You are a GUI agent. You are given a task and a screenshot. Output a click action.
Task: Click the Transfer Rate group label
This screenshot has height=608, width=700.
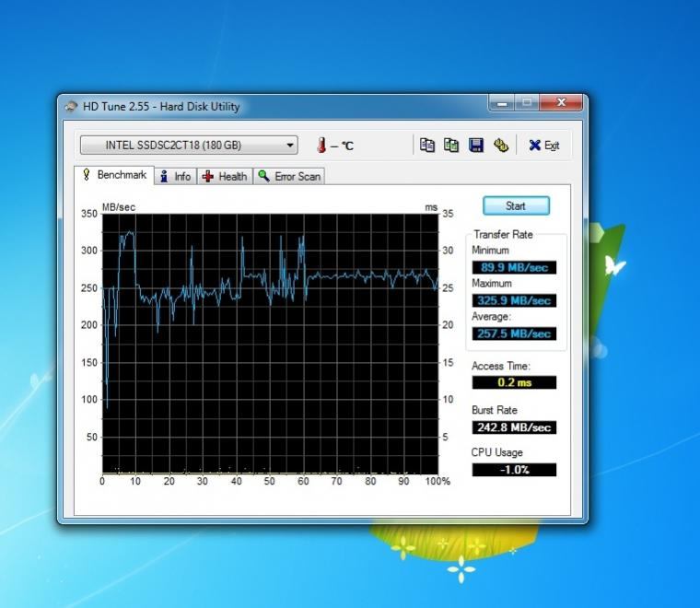[503, 234]
